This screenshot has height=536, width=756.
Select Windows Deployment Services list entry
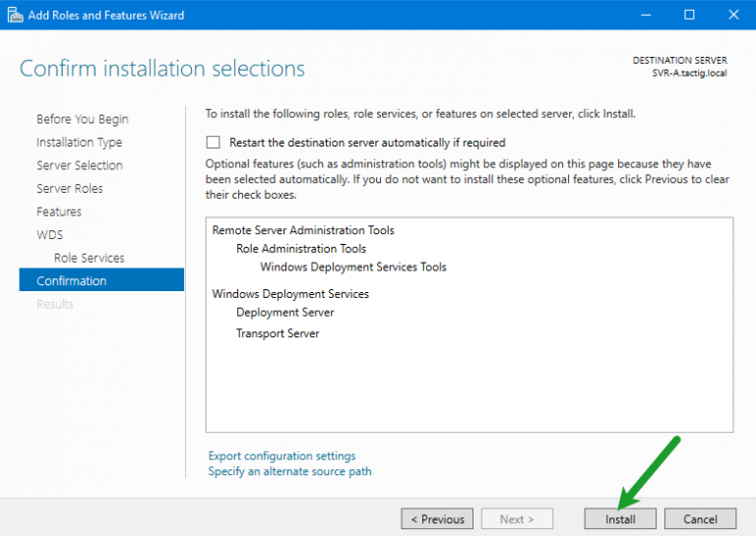click(x=290, y=294)
